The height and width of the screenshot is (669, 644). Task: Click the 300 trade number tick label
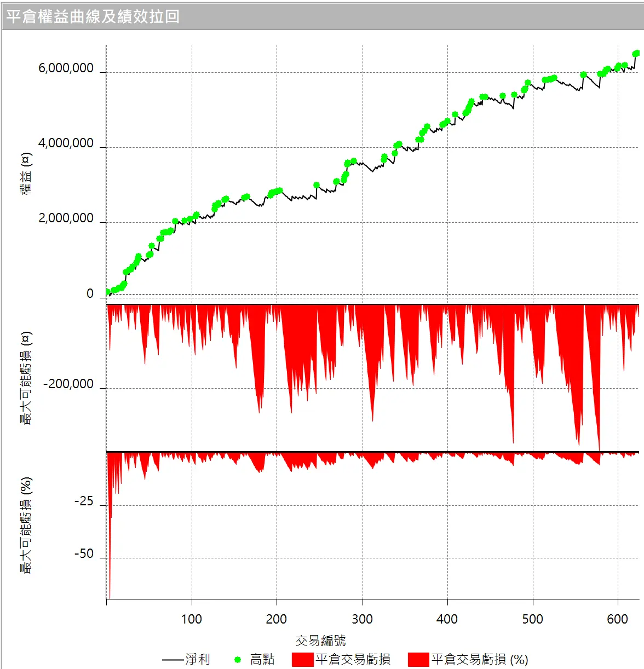pos(362,619)
